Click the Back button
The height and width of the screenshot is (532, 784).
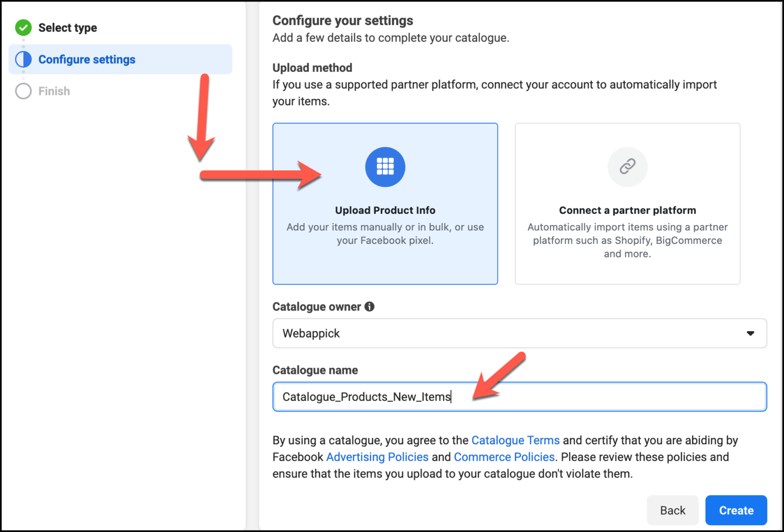click(673, 510)
